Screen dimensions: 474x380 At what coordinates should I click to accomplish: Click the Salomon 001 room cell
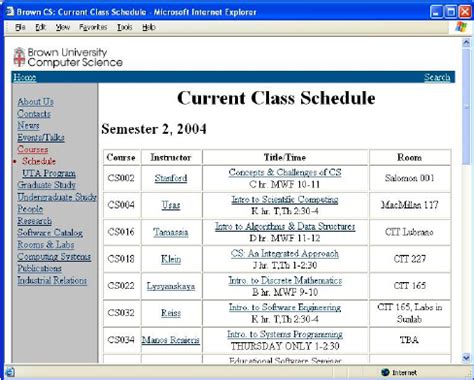410,178
